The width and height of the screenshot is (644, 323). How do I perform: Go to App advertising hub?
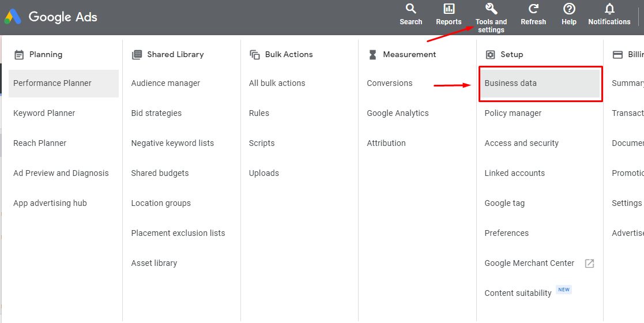(50, 203)
